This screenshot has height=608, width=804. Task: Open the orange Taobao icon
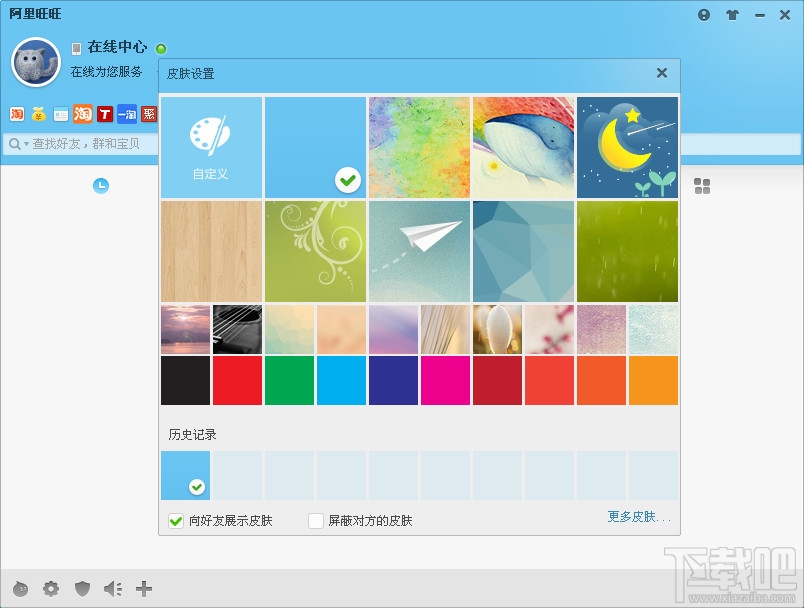point(83,114)
